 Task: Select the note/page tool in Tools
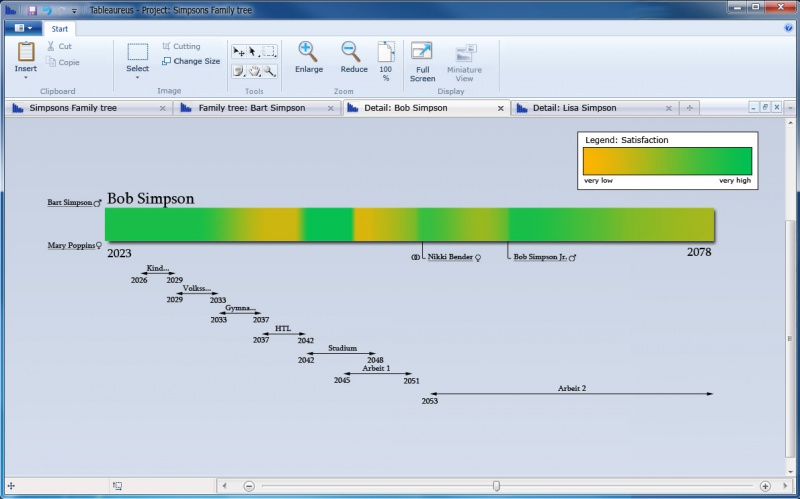(x=239, y=71)
